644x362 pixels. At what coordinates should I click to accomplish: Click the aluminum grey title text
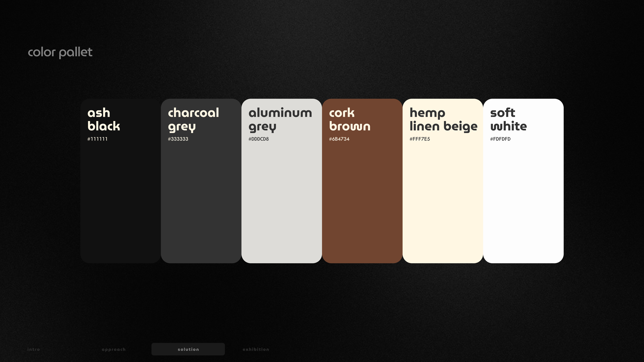pyautogui.click(x=280, y=119)
